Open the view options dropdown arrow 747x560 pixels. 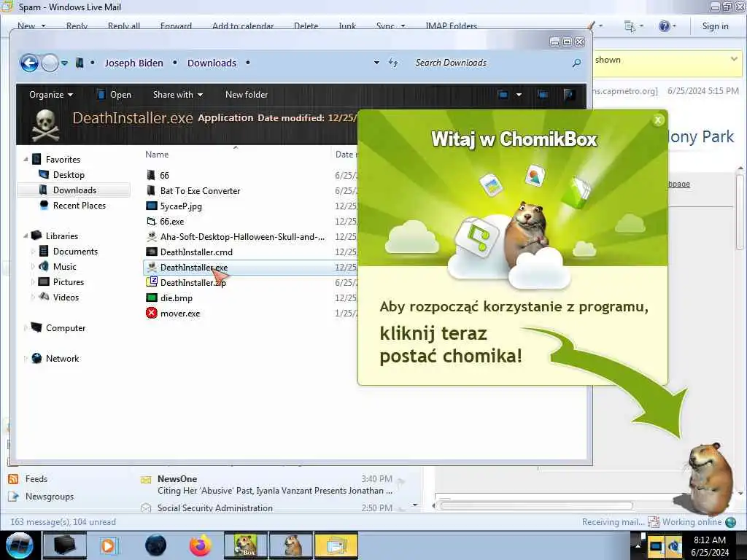(x=519, y=95)
